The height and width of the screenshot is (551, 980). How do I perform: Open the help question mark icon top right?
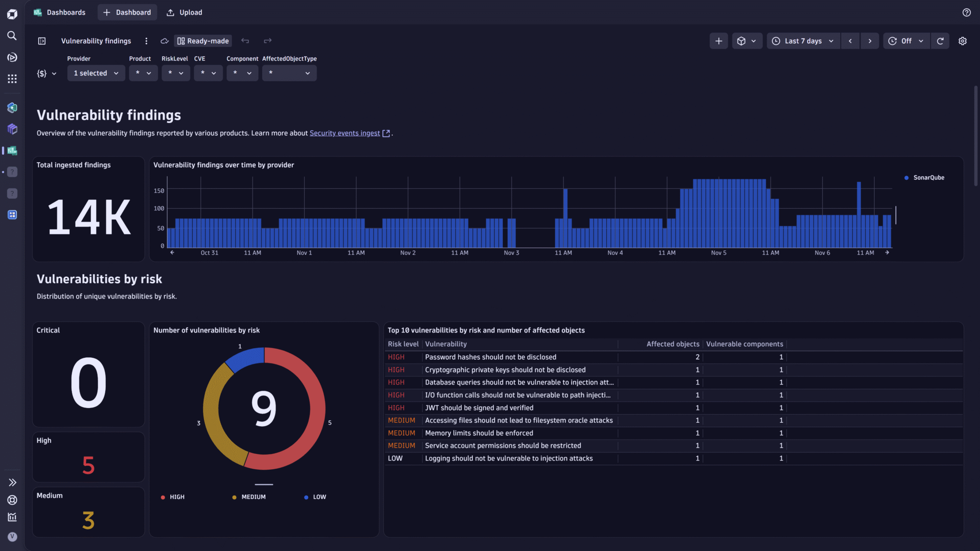(967, 12)
